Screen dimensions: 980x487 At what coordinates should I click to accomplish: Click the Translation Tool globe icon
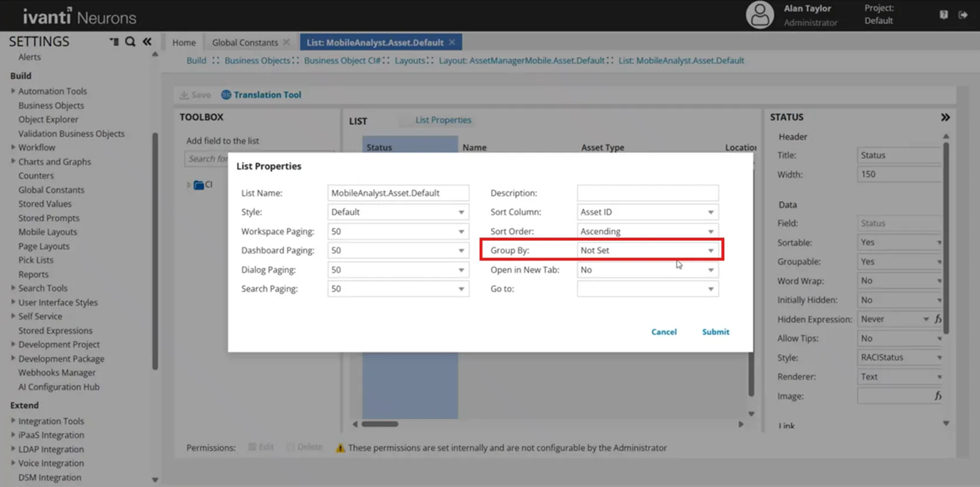(226, 94)
